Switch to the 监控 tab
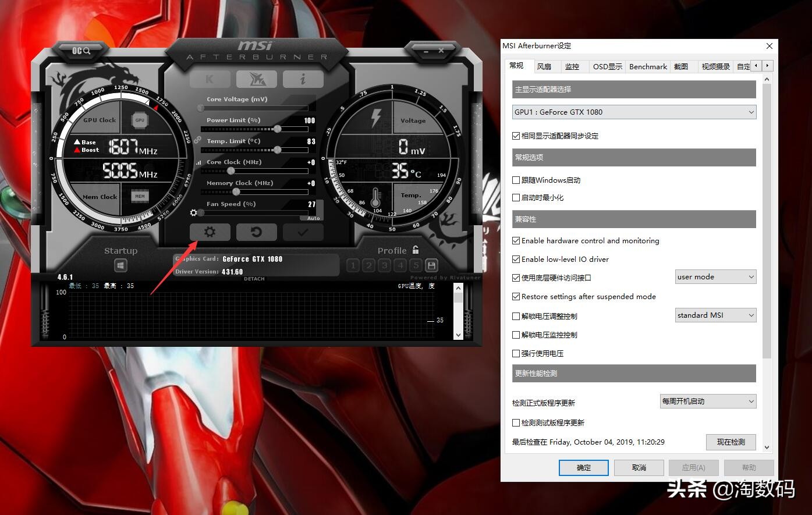Screen dimensions: 812x515 pos(572,66)
